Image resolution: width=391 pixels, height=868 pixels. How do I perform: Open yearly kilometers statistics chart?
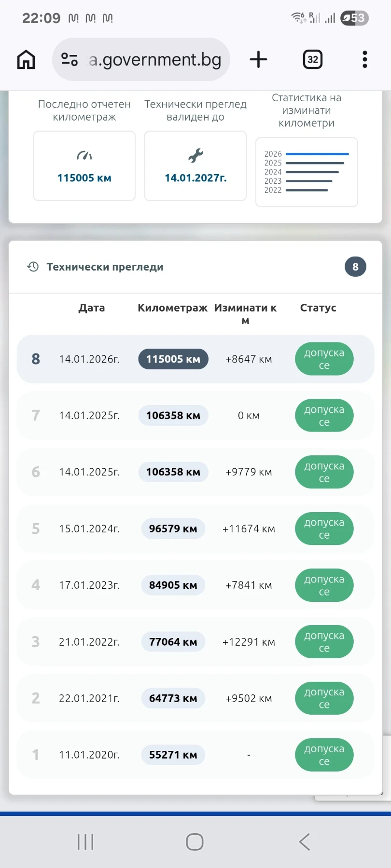307,172
